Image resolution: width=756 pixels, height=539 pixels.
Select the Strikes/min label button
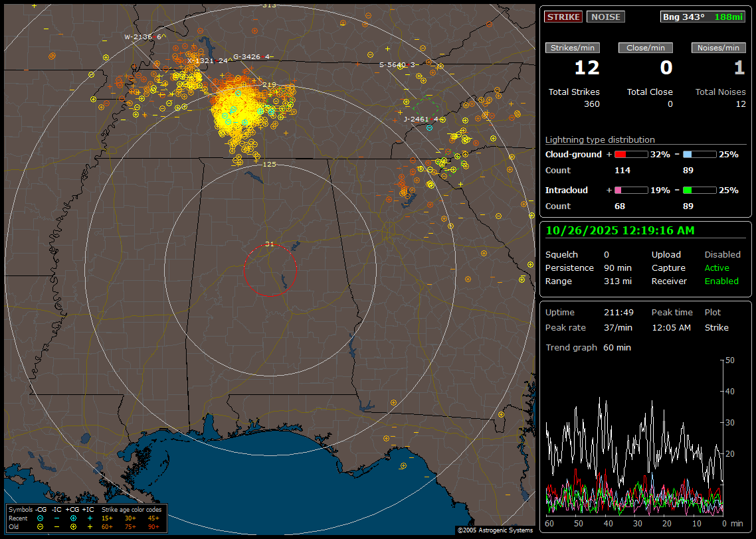pyautogui.click(x=572, y=48)
